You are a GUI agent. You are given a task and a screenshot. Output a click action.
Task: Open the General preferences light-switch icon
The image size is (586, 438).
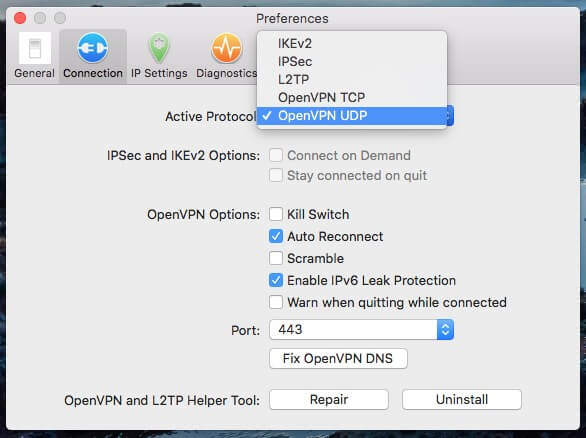(35, 48)
